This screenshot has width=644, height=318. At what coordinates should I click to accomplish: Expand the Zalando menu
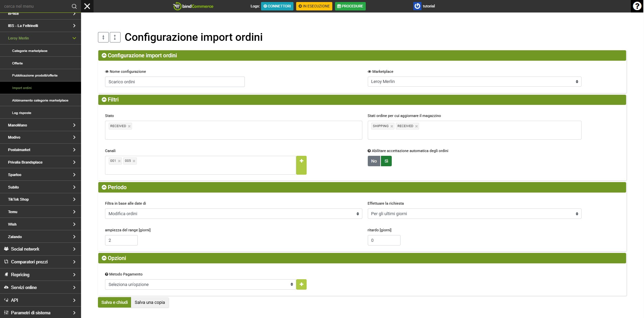click(x=41, y=237)
